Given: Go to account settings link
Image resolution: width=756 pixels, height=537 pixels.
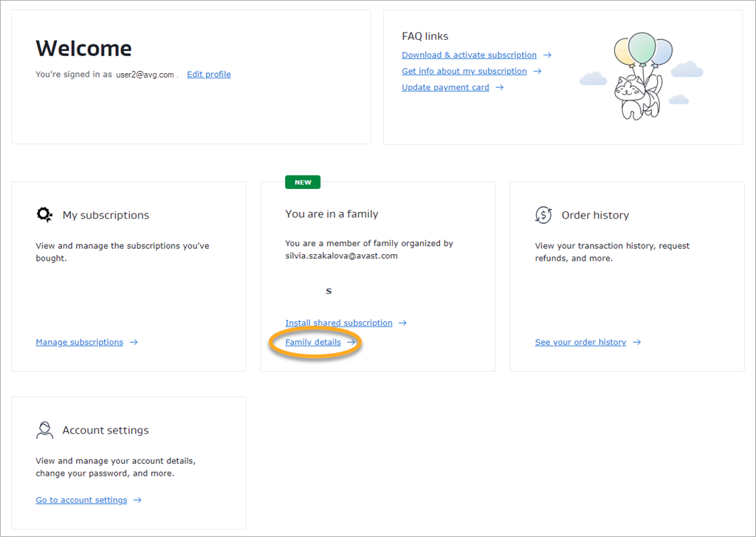Looking at the screenshot, I should 81,501.
